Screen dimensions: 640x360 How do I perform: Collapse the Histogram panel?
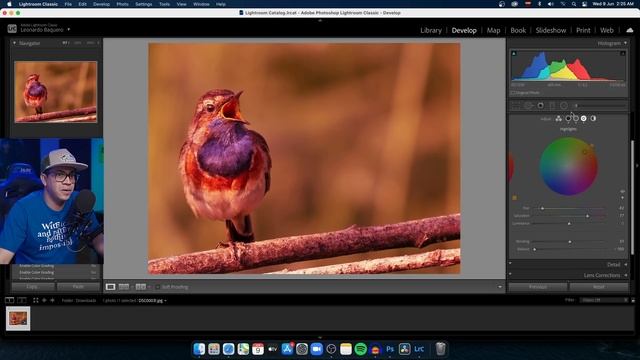pyautogui.click(x=625, y=43)
